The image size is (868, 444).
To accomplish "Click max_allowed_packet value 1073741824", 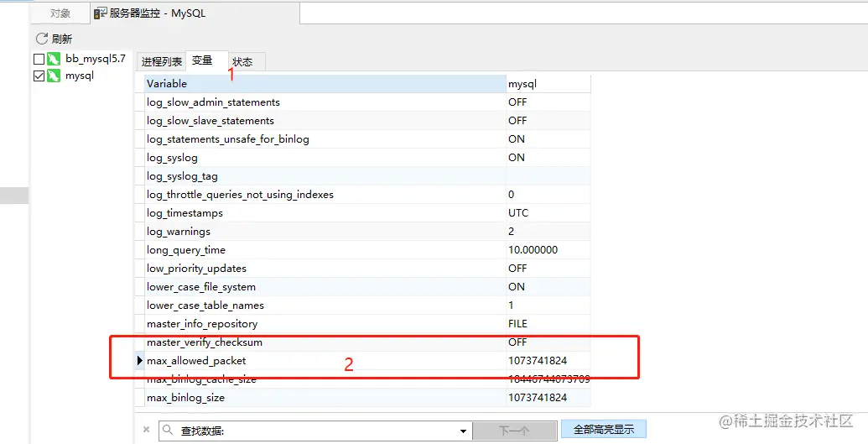I will tap(538, 361).
